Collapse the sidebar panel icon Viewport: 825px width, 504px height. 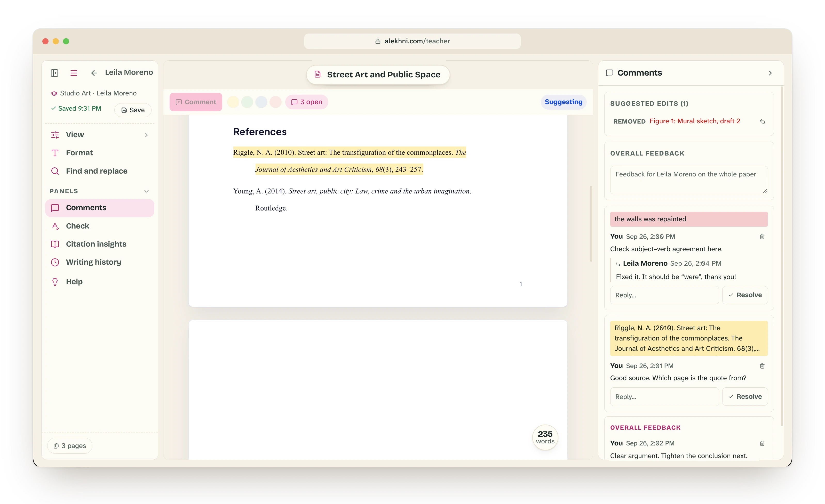54,73
